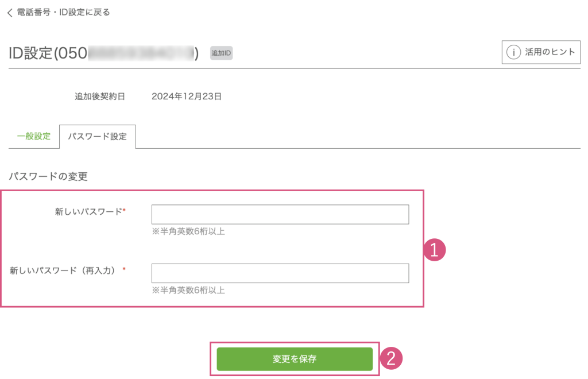Click the back chevron arrow icon
This screenshot has height=379, width=588.
coord(10,13)
